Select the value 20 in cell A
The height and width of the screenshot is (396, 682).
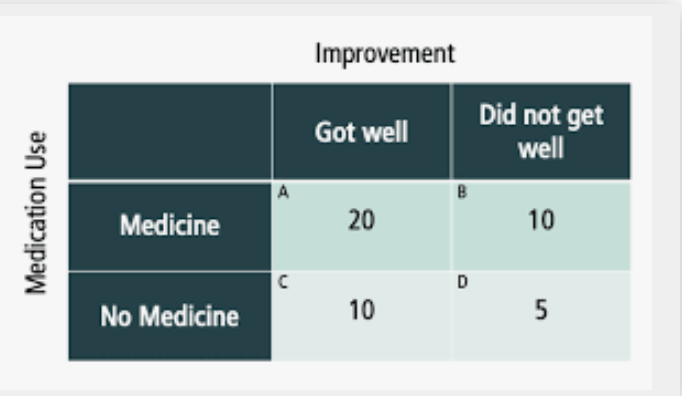click(x=361, y=220)
